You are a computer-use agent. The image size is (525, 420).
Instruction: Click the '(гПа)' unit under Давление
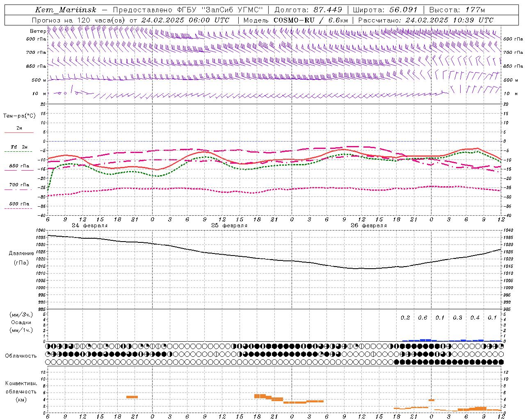pos(21,262)
